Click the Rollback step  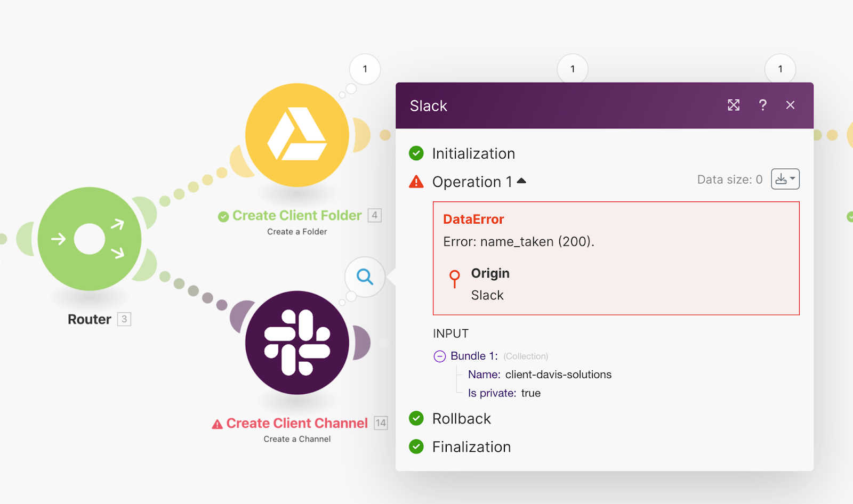click(461, 419)
